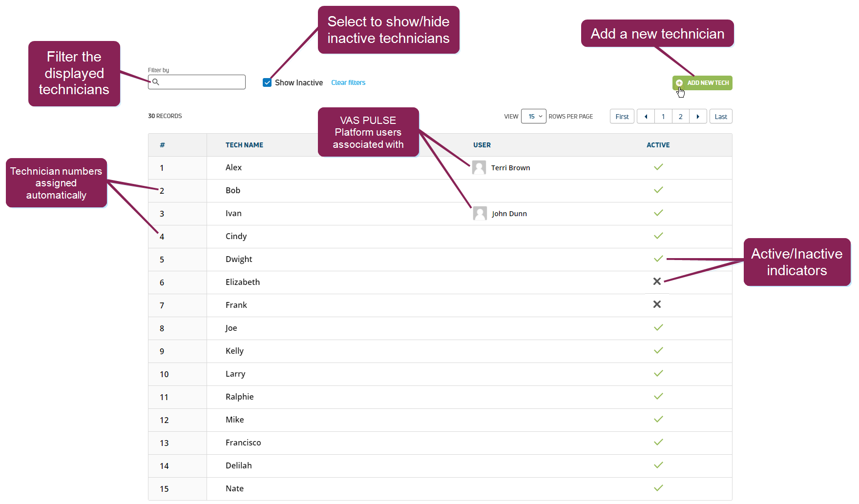The image size is (859, 504).
Task: Sort by the User column header
Action: (482, 145)
